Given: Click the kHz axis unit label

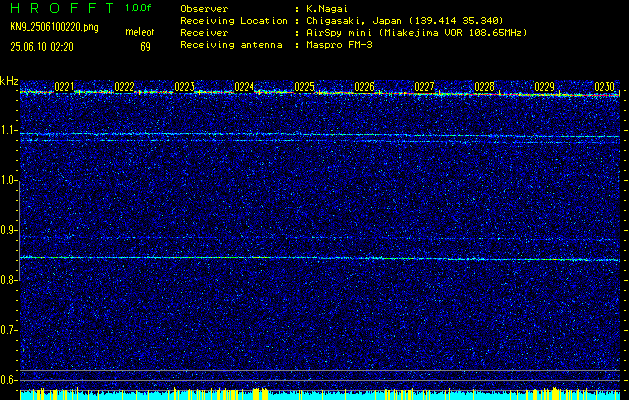Looking at the screenshot, I should [x=9, y=81].
